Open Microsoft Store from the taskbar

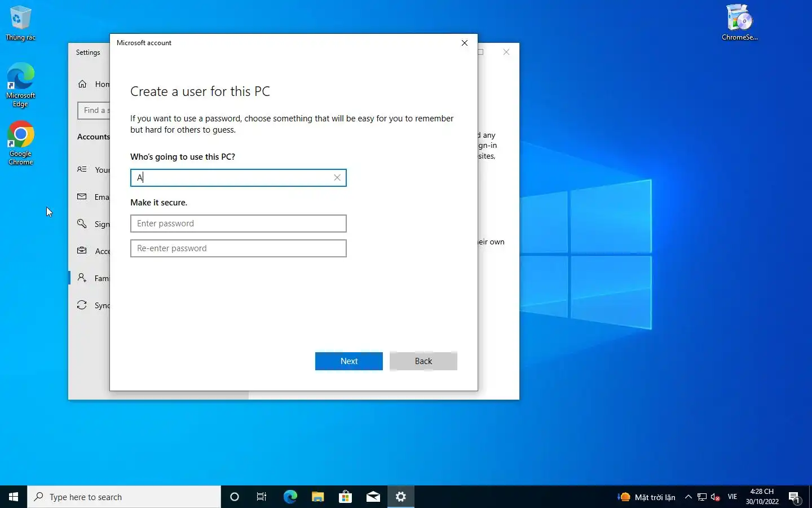[x=345, y=497]
